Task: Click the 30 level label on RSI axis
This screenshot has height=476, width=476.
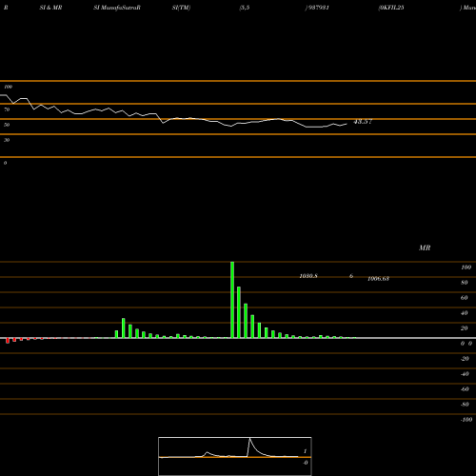Action: (x=7, y=140)
